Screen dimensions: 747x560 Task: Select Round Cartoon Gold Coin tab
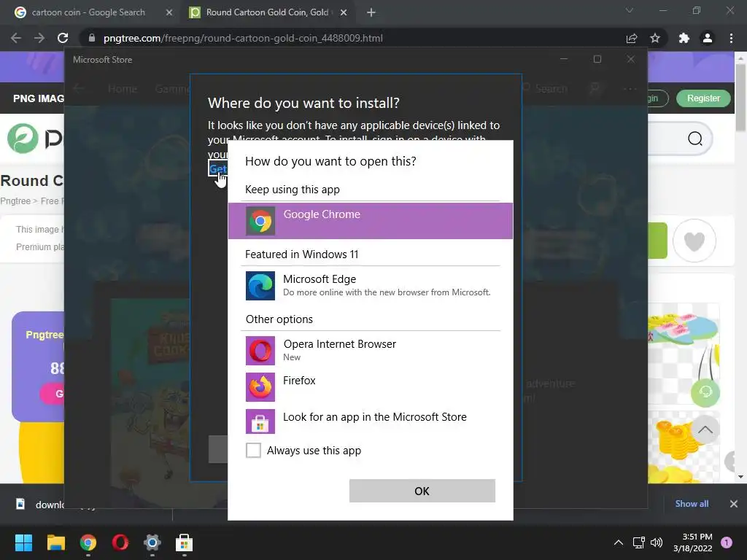(x=267, y=12)
